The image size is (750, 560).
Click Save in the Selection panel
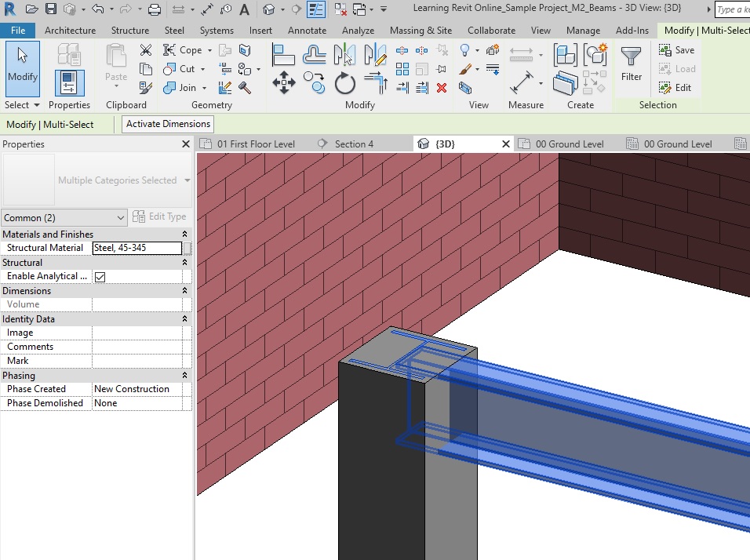[676, 50]
